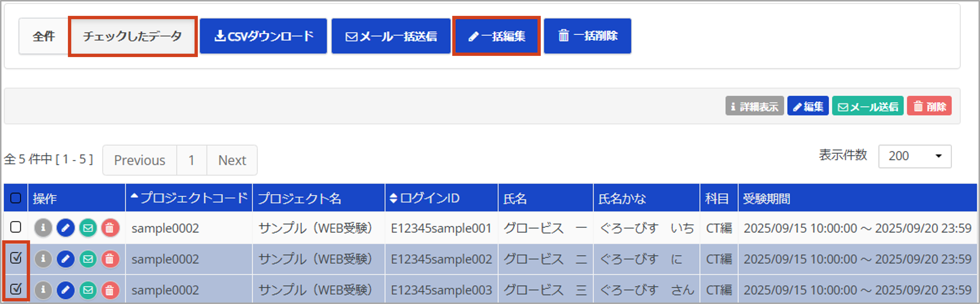Select page 1 in pagination
Image resolution: width=980 pixels, height=304 pixels.
192,160
